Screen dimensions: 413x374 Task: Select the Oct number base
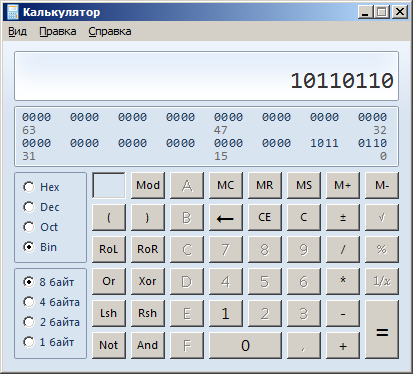click(40, 227)
